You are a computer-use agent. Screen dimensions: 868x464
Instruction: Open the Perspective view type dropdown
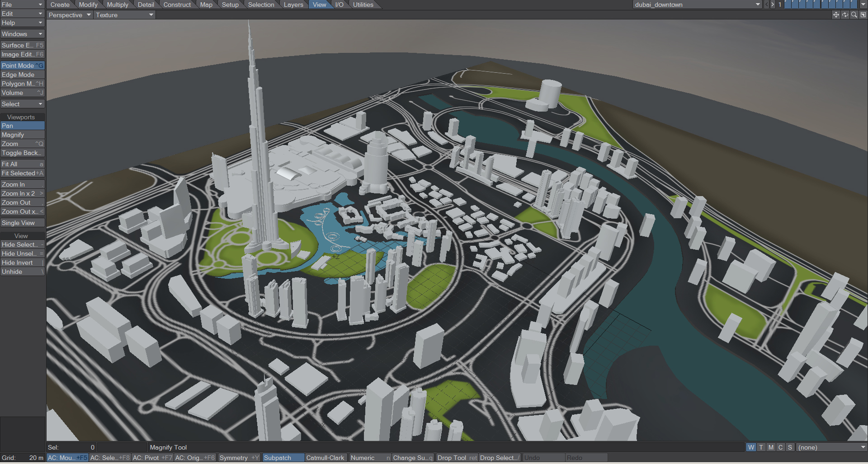click(x=69, y=14)
